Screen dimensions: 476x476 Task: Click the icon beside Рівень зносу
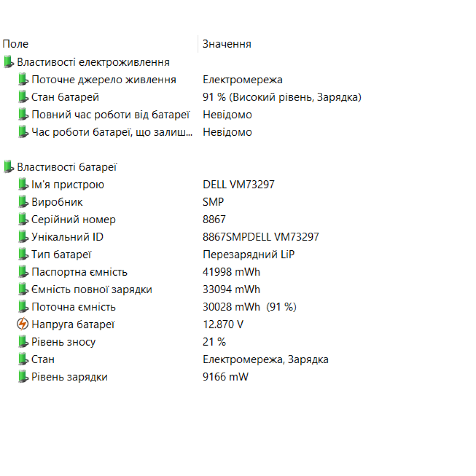click(22, 342)
